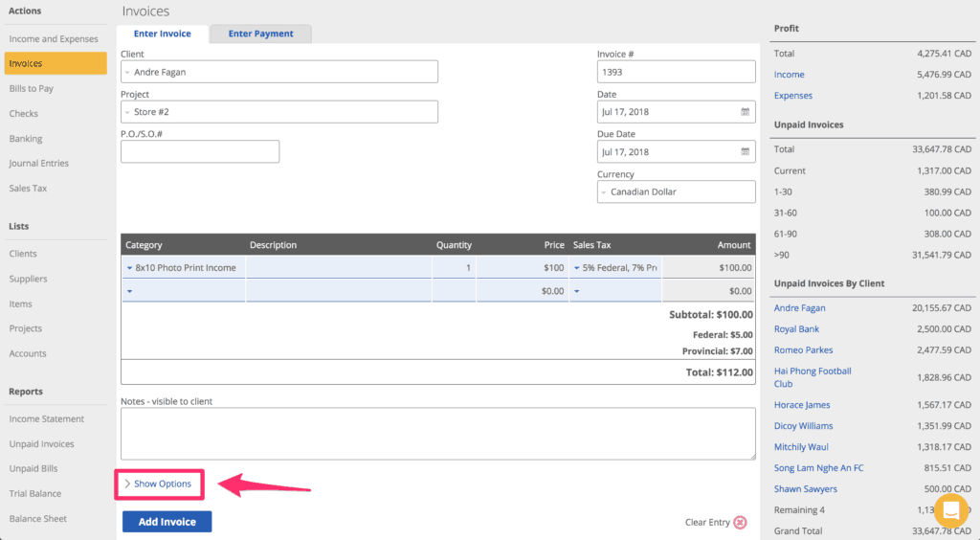980x540 pixels.
Task: Open Dicoy Williams client link
Action: click(x=803, y=426)
